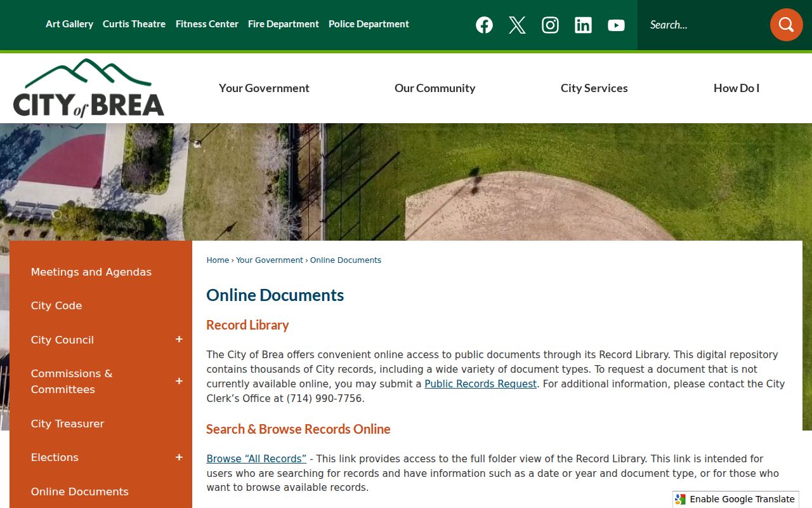Visit the Fitness Center link
The height and width of the screenshot is (508, 812).
[x=207, y=23]
